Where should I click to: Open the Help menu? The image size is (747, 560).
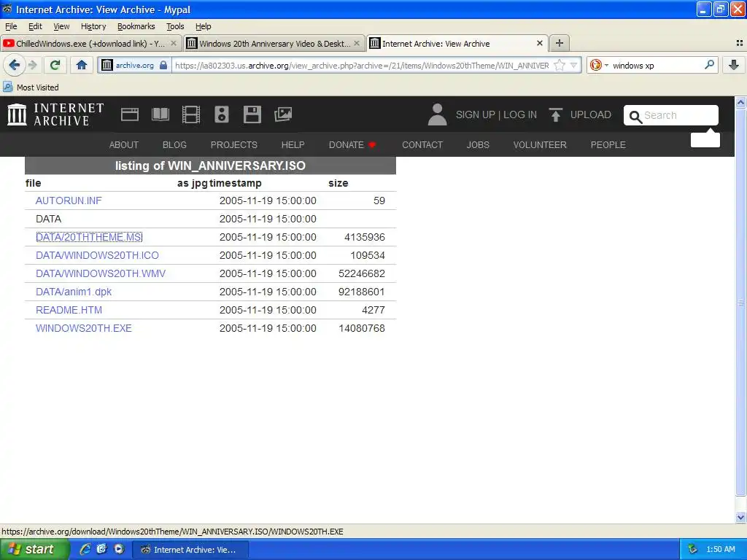click(204, 26)
